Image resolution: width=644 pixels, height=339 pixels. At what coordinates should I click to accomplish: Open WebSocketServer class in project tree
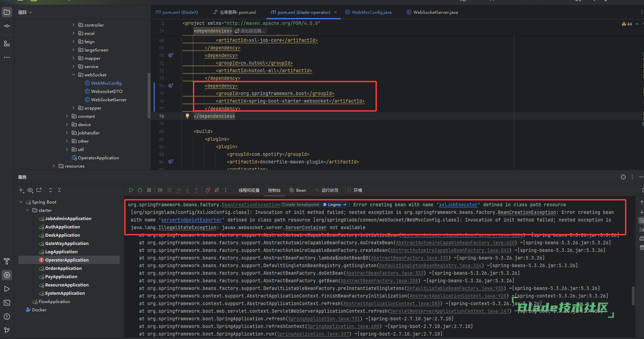click(106, 100)
